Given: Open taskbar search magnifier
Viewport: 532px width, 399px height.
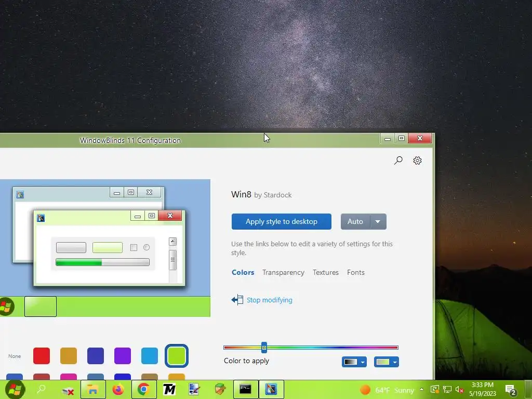Looking at the screenshot, I should [41, 389].
